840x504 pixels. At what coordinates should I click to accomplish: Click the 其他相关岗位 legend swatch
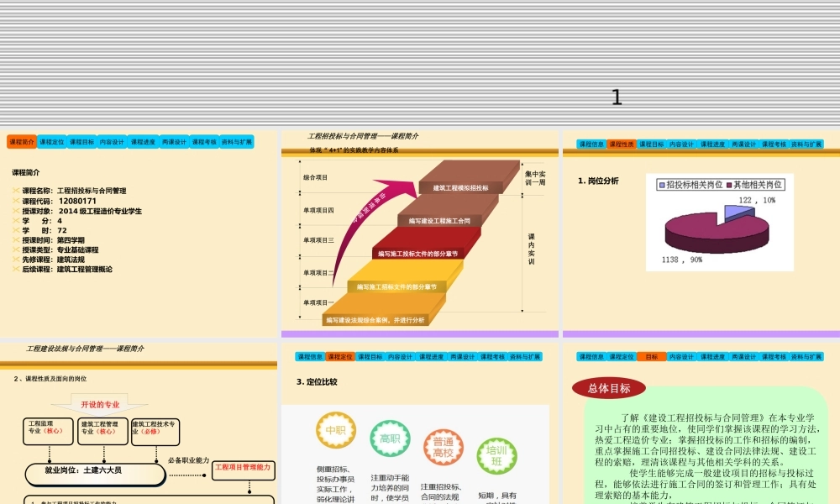click(x=730, y=186)
